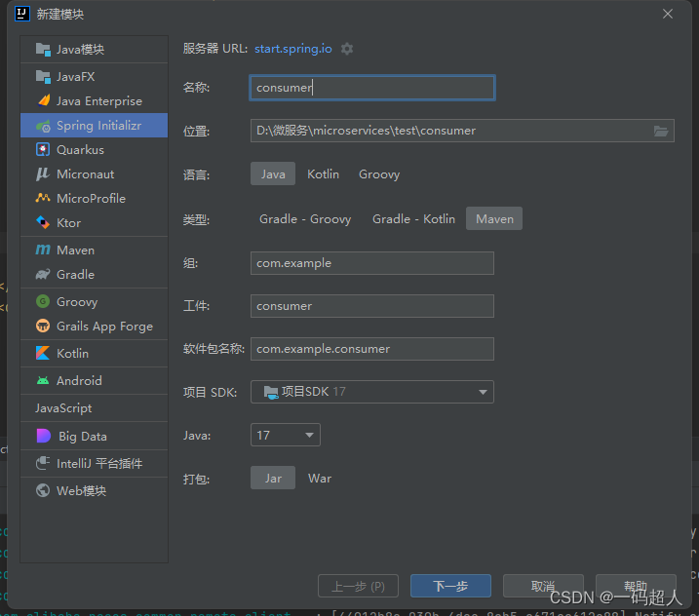This screenshot has height=616, width=699.
Task: Close the 新建模块 dialog
Action: coord(668,14)
